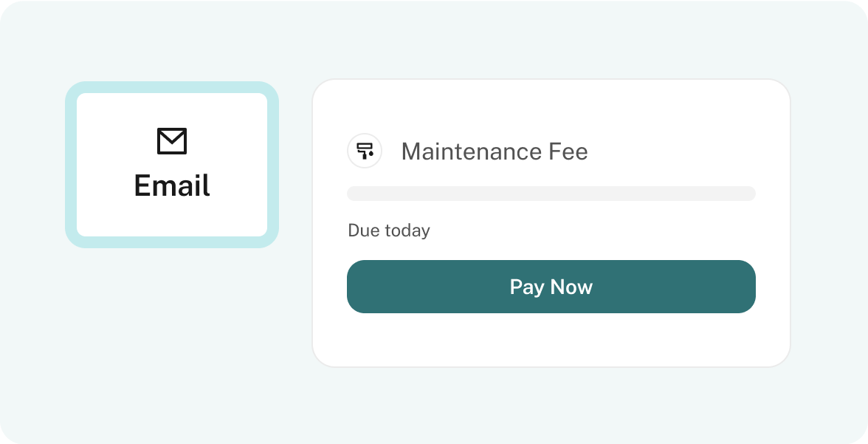868x444 pixels.
Task: Click the bold Email label text
Action: point(172,185)
